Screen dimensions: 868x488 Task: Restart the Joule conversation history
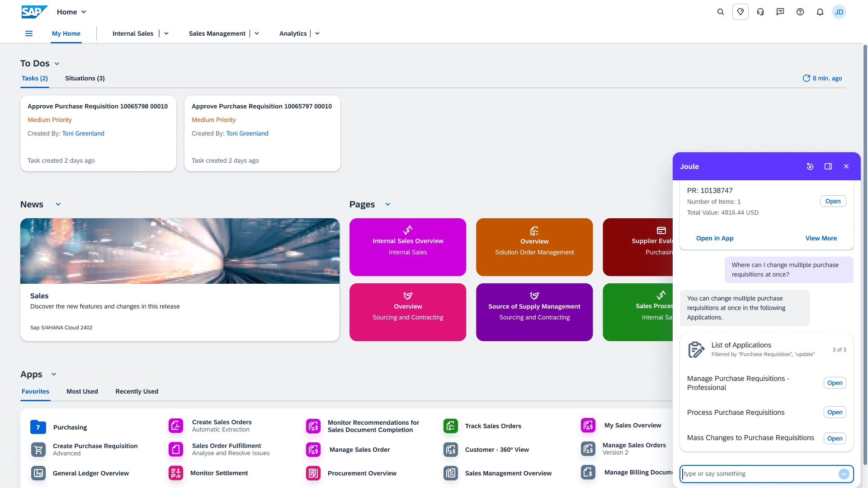tap(810, 166)
